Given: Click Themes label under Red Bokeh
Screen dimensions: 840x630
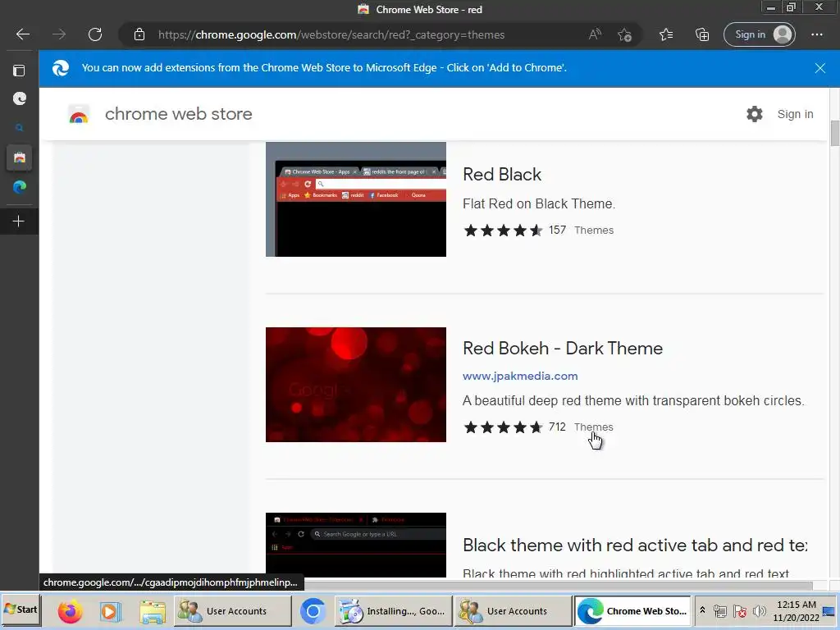Looking at the screenshot, I should [x=594, y=427].
